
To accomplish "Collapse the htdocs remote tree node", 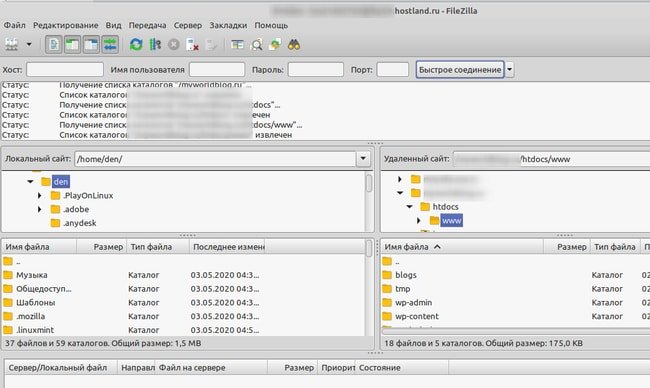I will click(x=410, y=206).
